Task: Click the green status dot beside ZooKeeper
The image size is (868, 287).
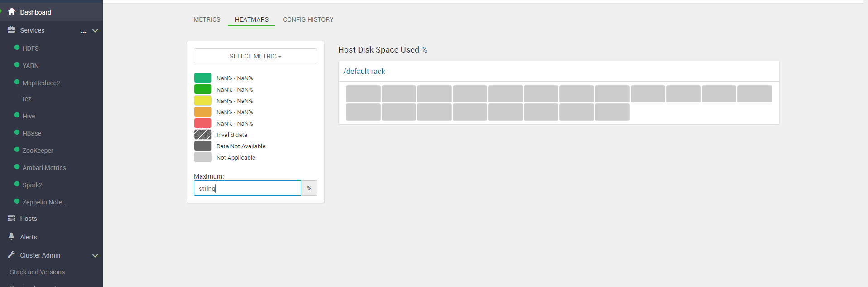Action: pos(17,150)
